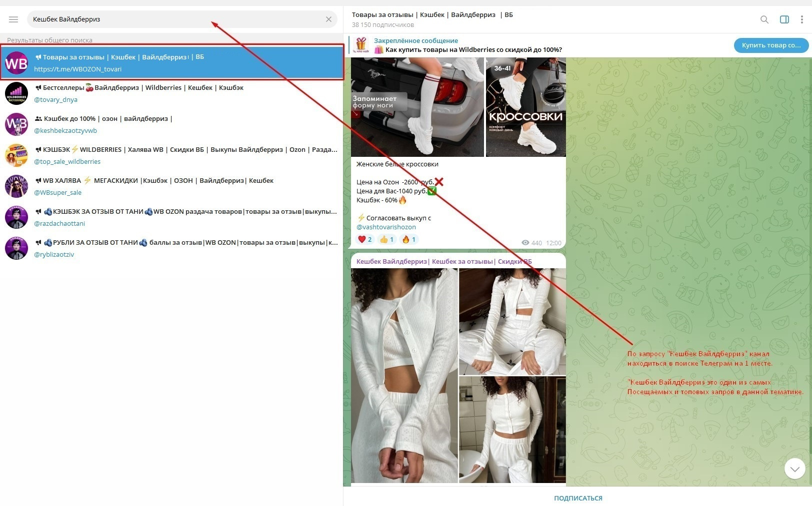This screenshot has width=812, height=506.
Task: Open the 'WB ХАЛЯВА МЕГАСКИДКИ' search result
Action: pyautogui.click(x=171, y=186)
